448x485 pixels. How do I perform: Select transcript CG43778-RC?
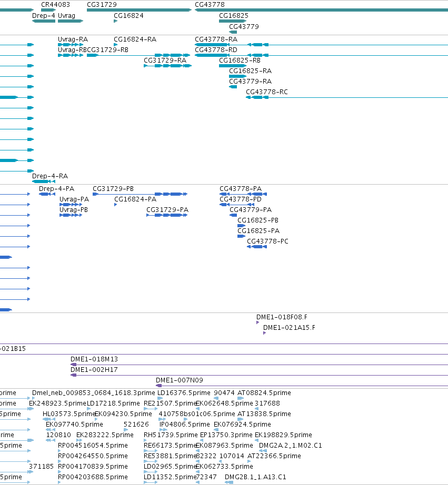click(267, 92)
